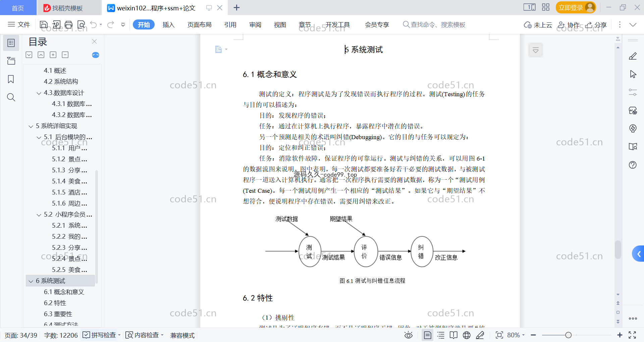Click the 协作 collaborate button
This screenshot has height=342, width=644.
pyautogui.click(x=569, y=24)
